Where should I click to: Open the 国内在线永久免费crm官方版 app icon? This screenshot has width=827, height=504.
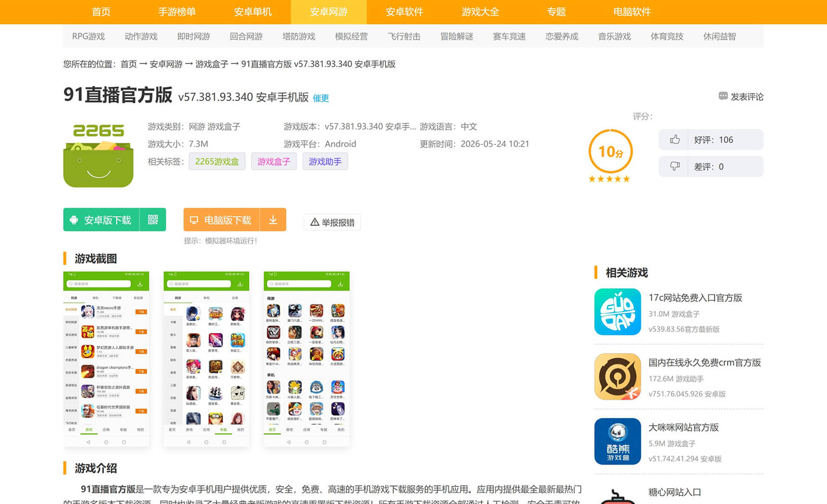(618, 376)
